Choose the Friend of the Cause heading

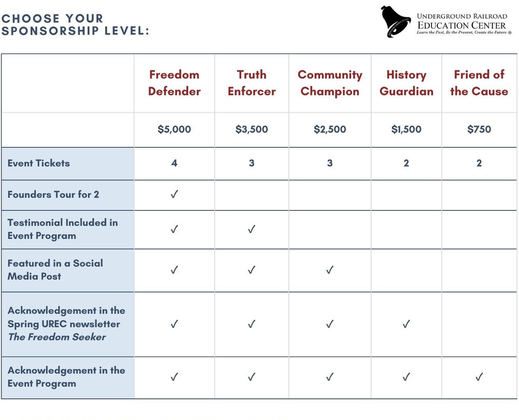point(479,83)
